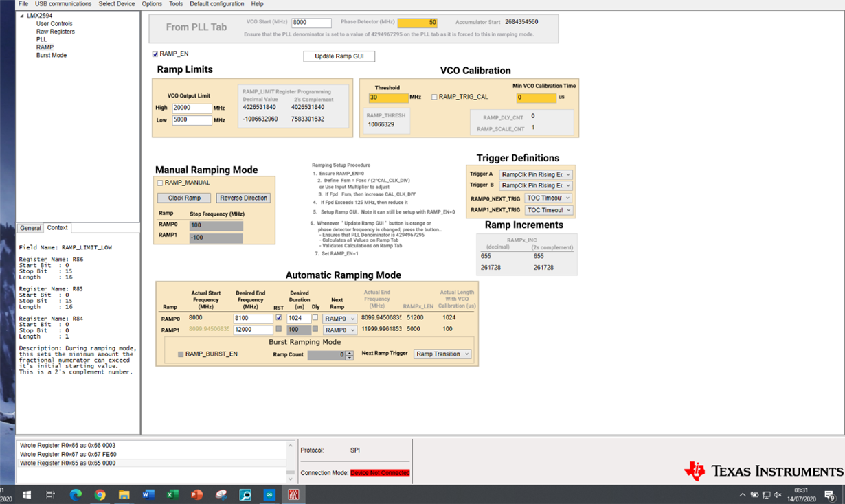Toggle RAMP1 RST checkbox
The image size is (845, 504).
[278, 329]
